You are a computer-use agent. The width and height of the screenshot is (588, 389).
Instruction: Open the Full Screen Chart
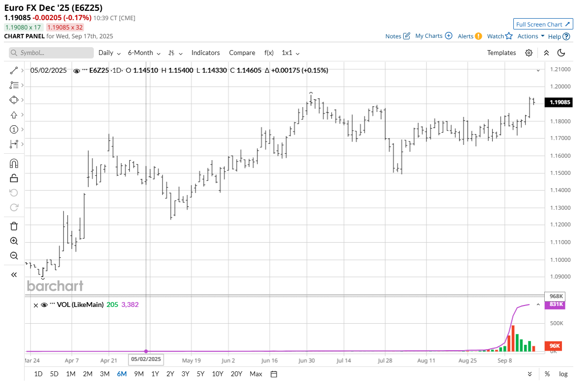pyautogui.click(x=543, y=24)
